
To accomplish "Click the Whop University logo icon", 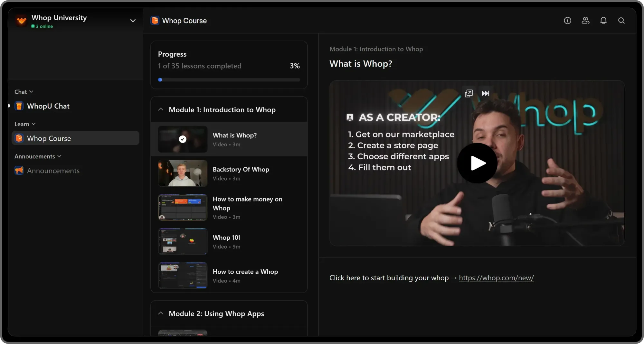I will click(22, 21).
